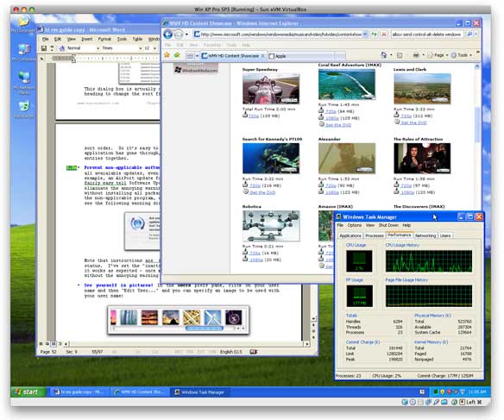The height and width of the screenshot is (420, 504).
Task: Open the Format menu in Word
Action: [104, 39]
